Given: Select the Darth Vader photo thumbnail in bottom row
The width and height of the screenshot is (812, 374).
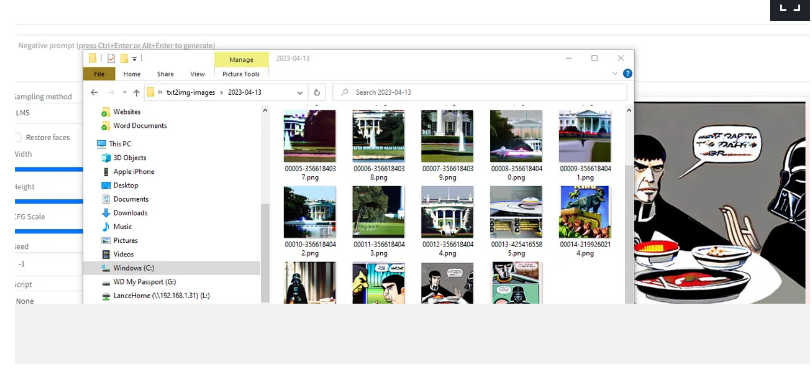Looking at the screenshot, I should coord(310,283).
